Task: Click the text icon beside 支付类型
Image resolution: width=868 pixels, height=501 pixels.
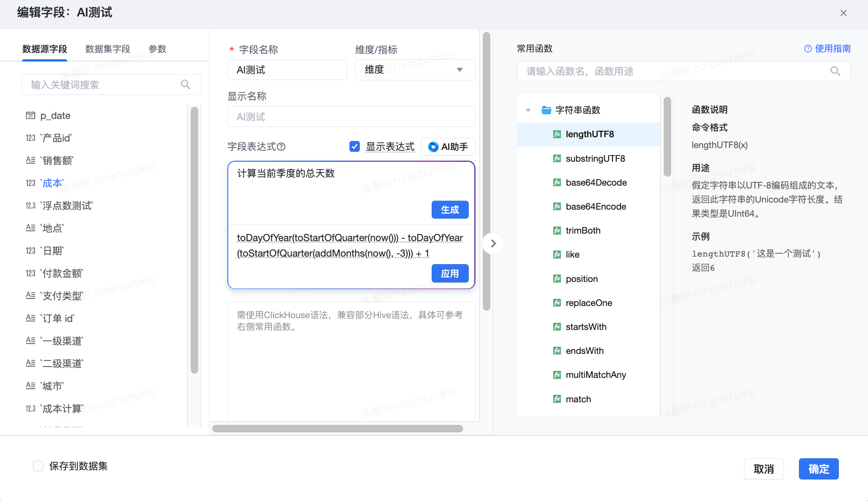Action: (31, 296)
